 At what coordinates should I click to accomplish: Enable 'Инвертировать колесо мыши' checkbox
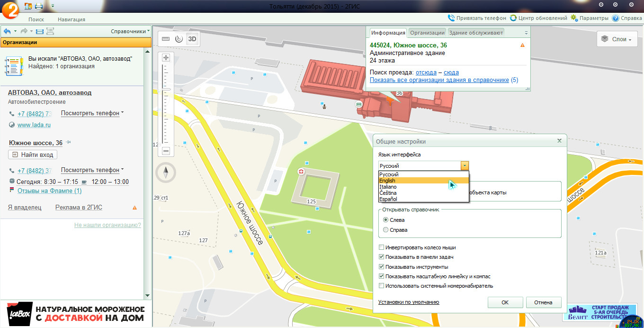tap(382, 247)
